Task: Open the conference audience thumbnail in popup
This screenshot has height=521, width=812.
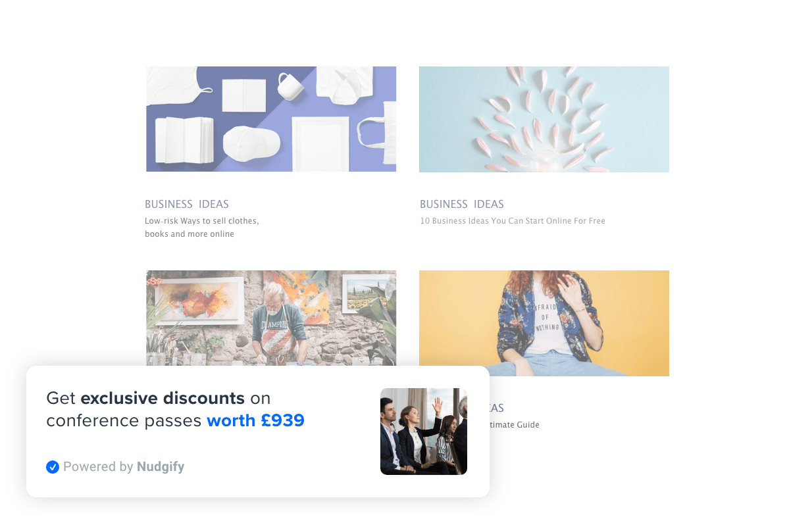Action: [x=424, y=432]
